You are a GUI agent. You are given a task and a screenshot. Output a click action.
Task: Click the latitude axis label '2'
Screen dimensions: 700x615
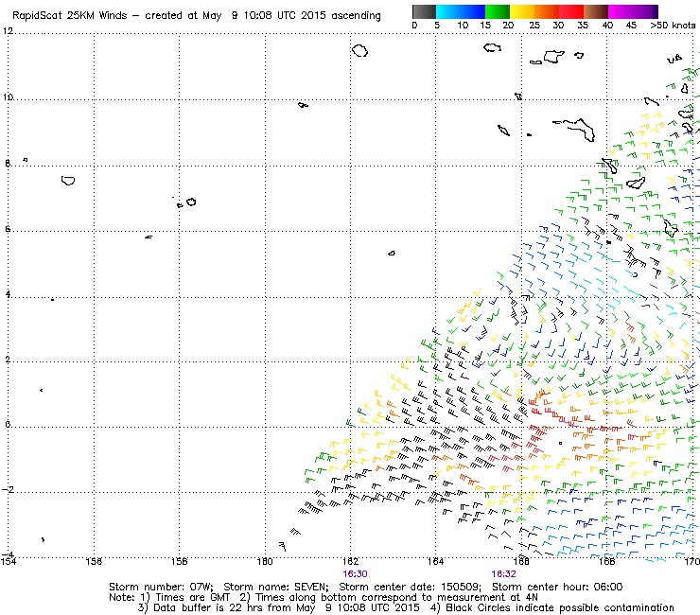8,360
